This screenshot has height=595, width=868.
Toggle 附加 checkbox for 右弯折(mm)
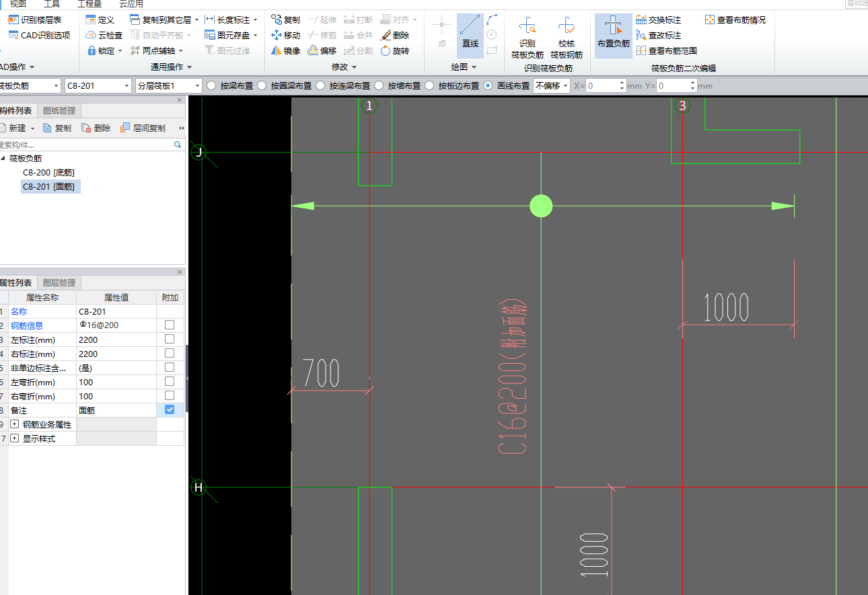[x=170, y=395]
